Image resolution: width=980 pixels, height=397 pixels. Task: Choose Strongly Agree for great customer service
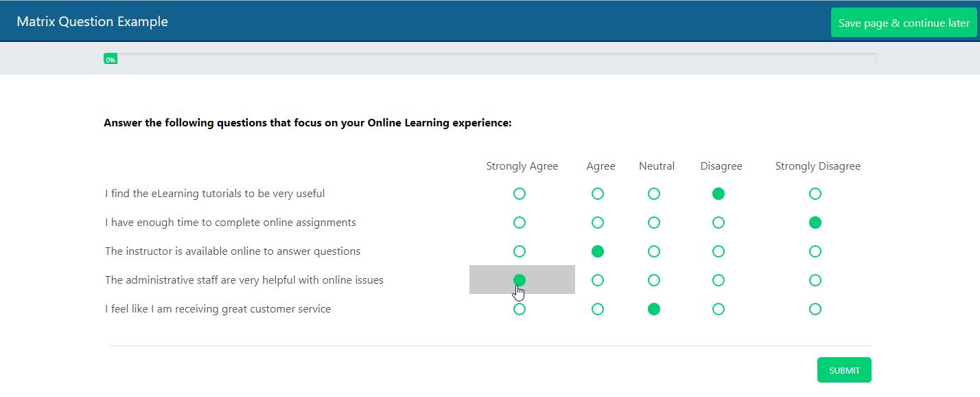[520, 308]
